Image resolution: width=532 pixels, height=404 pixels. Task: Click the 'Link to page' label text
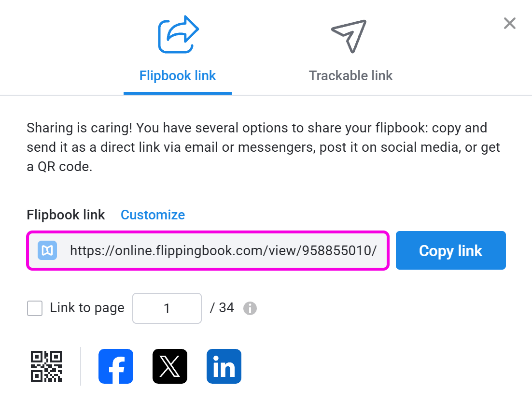point(87,308)
